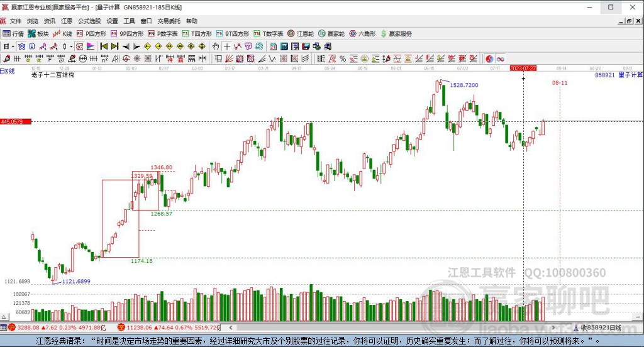Click the 1528.7200 peak price label
644x347 pixels.
(x=464, y=85)
